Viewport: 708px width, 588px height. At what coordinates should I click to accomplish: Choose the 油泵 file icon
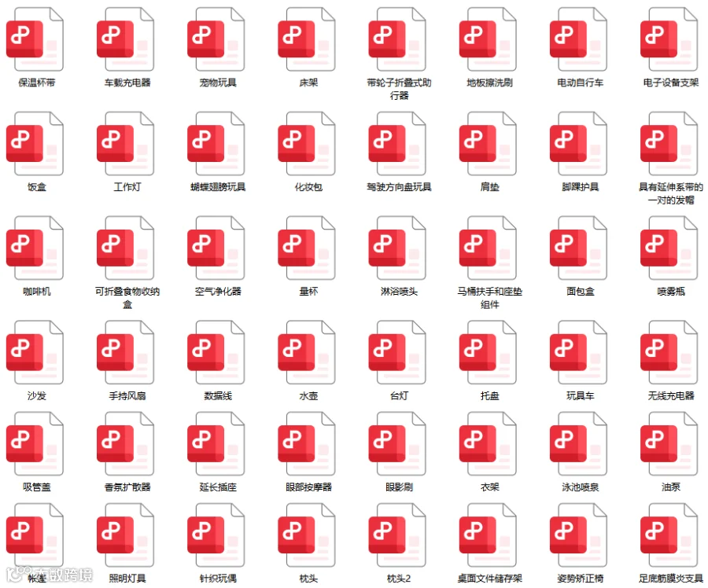point(669,443)
